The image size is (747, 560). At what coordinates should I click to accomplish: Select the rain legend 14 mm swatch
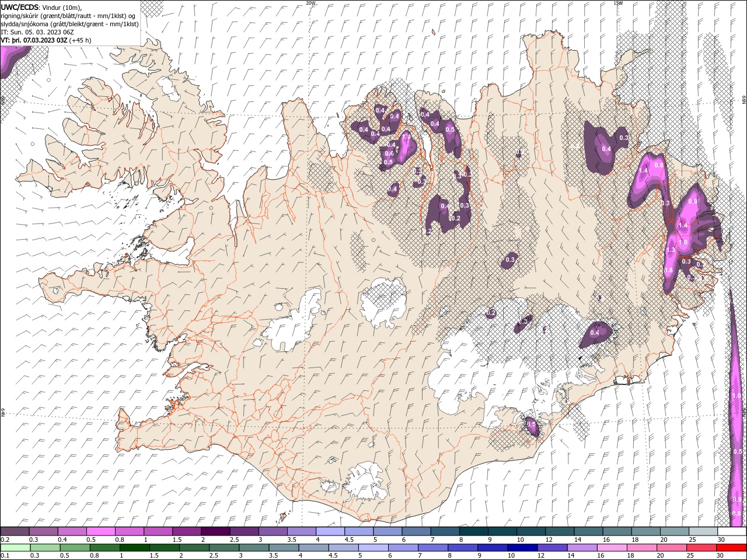click(582, 547)
